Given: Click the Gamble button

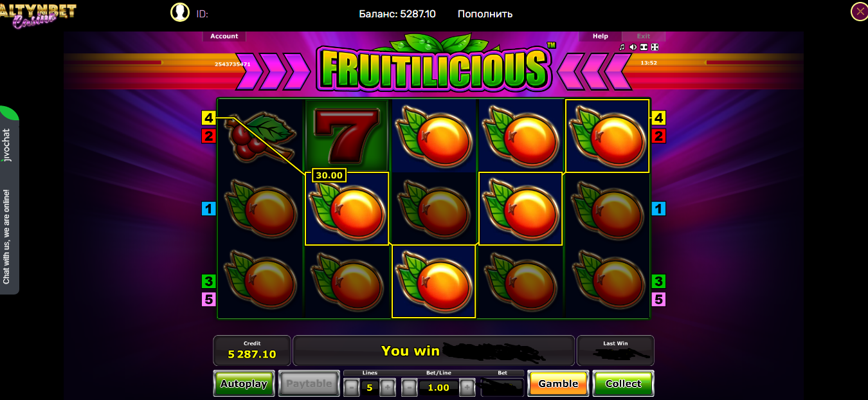Looking at the screenshot, I should pos(558,383).
